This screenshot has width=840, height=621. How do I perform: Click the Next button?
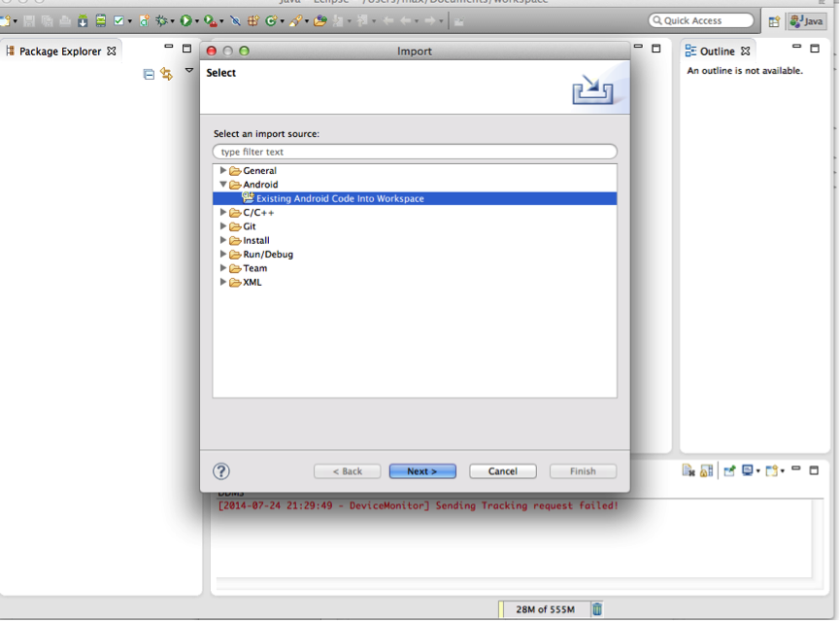click(x=422, y=470)
